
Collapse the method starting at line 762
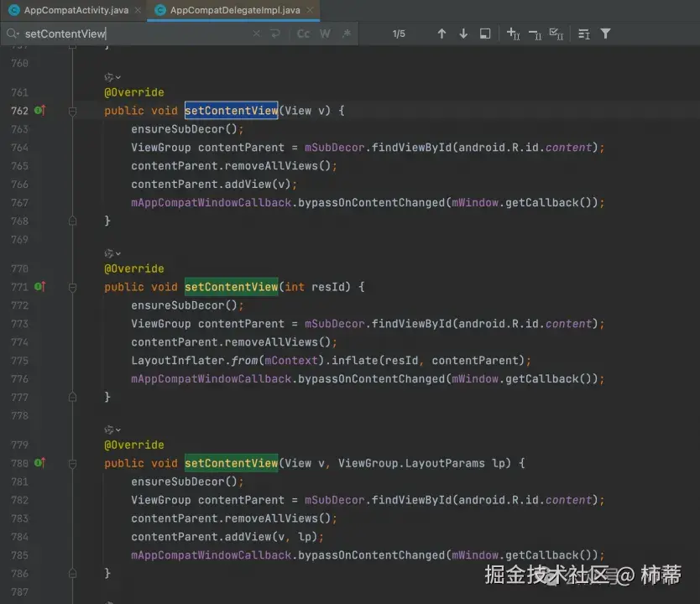(72, 111)
